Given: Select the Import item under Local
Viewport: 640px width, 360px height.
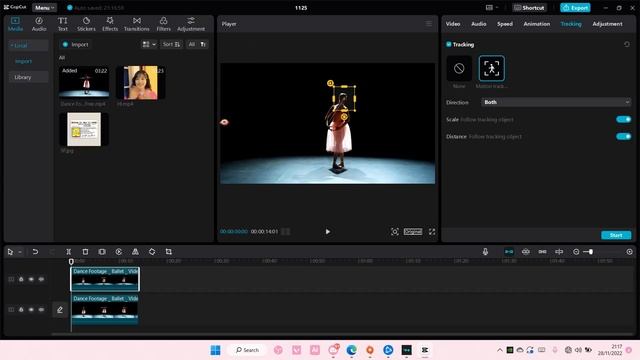Looking at the screenshot, I should pyautogui.click(x=23, y=61).
